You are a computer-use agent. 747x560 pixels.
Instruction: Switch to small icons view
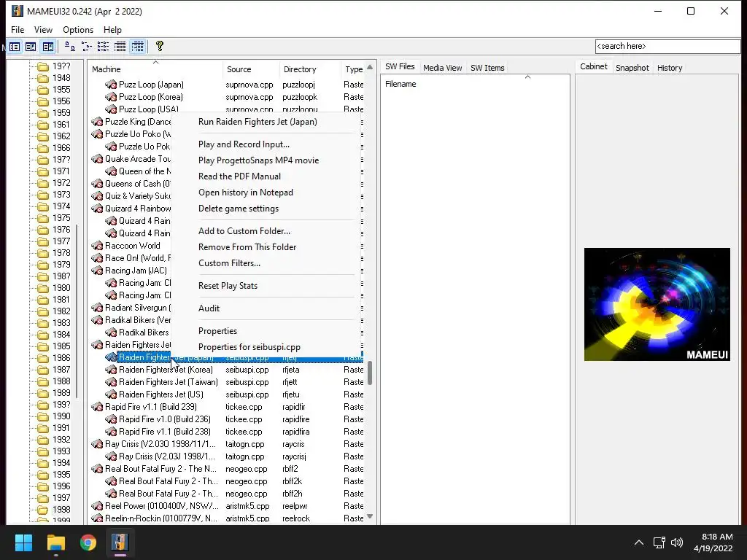(87, 47)
